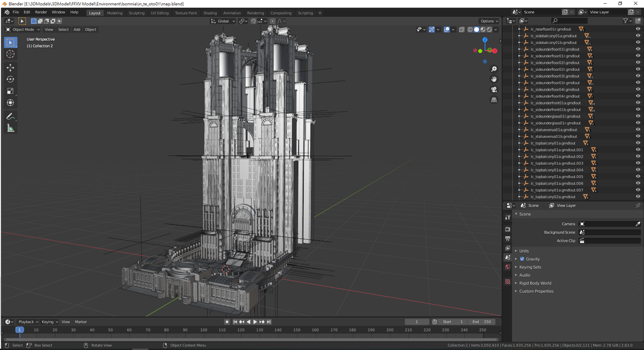Toggle the camera view icon
This screenshot has height=350, width=644.
(x=494, y=89)
